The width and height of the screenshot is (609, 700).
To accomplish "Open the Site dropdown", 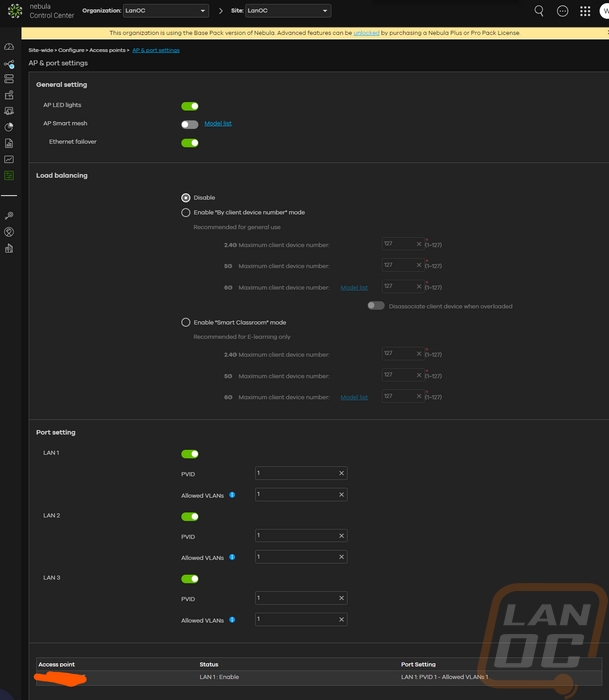I will click(288, 11).
